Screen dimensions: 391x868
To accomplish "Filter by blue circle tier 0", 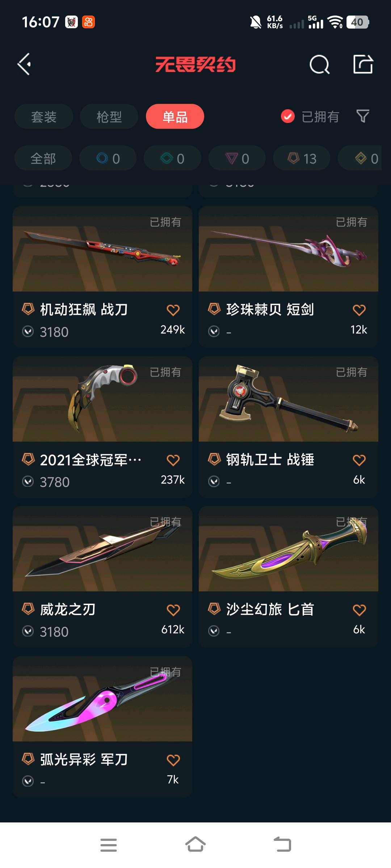I will coord(108,158).
